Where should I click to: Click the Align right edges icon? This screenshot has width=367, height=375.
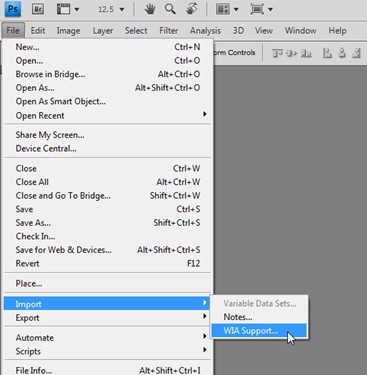[x=357, y=53]
